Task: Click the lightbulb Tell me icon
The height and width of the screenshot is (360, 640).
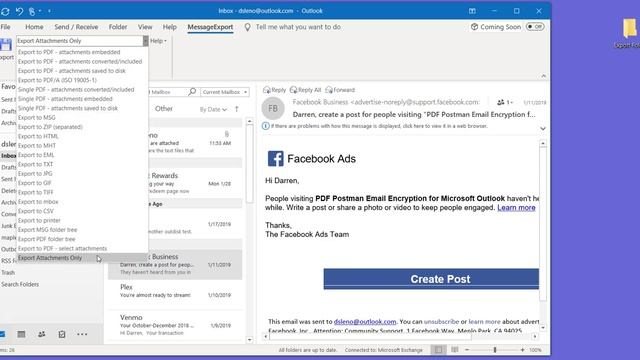Action: (x=247, y=27)
